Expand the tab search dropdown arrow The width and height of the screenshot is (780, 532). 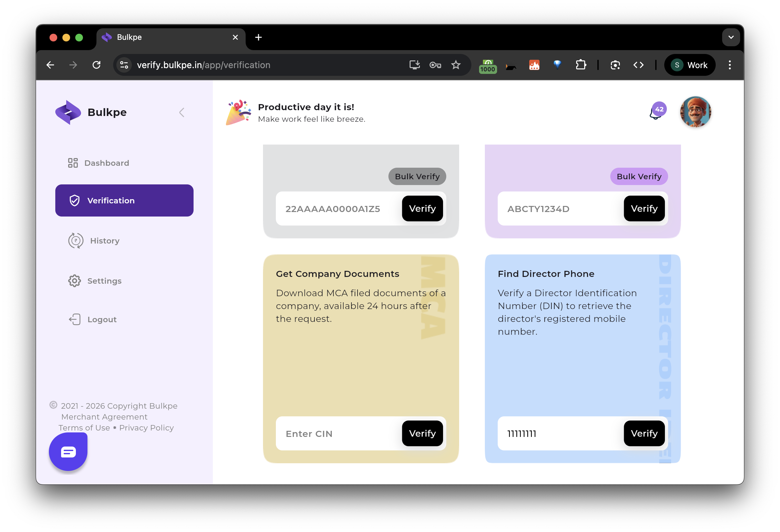pos(731,37)
